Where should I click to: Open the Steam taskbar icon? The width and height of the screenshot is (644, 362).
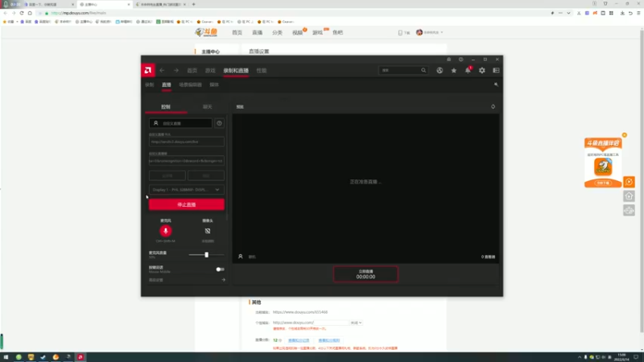point(43,357)
